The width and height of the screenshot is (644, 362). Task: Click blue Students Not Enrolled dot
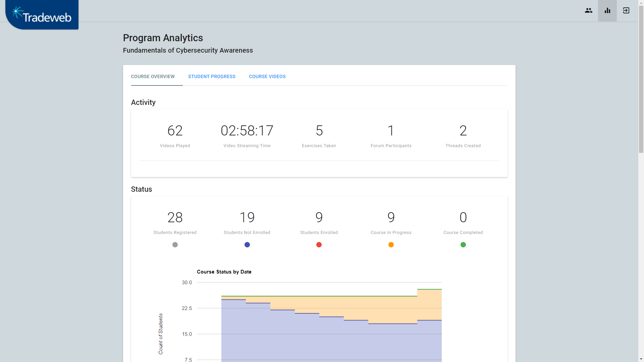click(247, 245)
